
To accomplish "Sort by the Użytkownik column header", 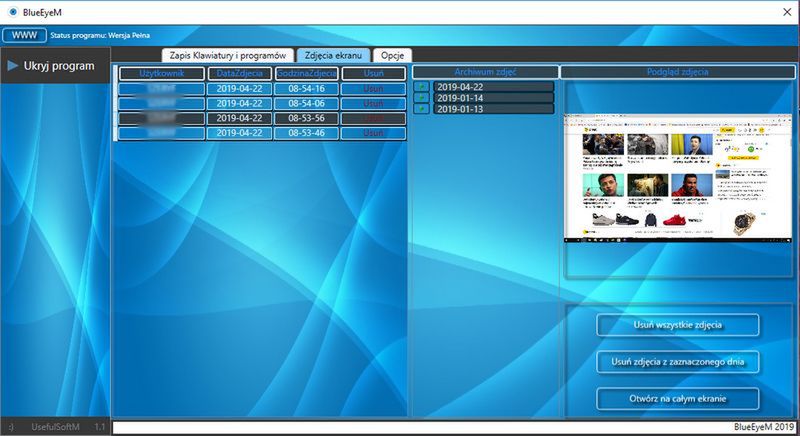I will (x=162, y=73).
